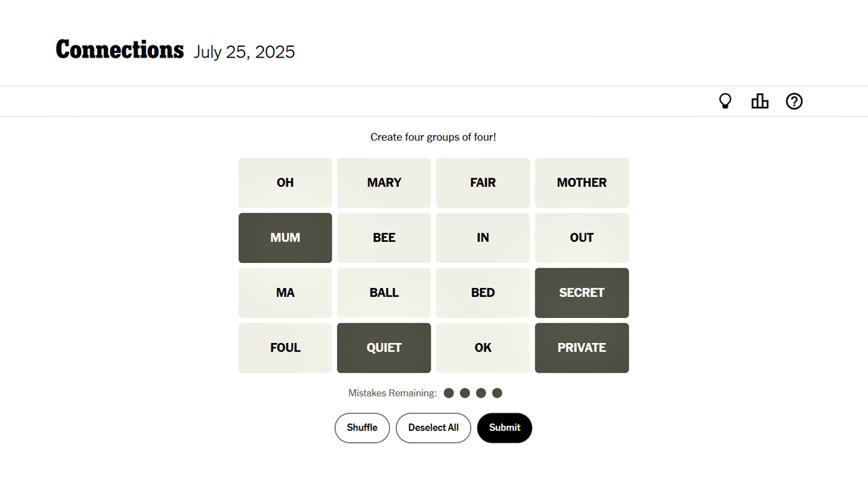This screenshot has width=868, height=488.
Task: Toggle off the QUIET tile
Action: click(384, 348)
